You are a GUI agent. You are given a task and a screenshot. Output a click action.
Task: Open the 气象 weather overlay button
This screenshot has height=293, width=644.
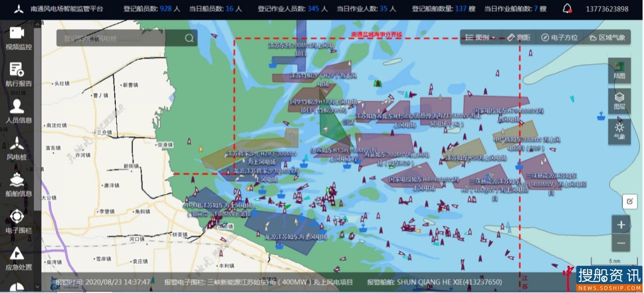point(619,131)
